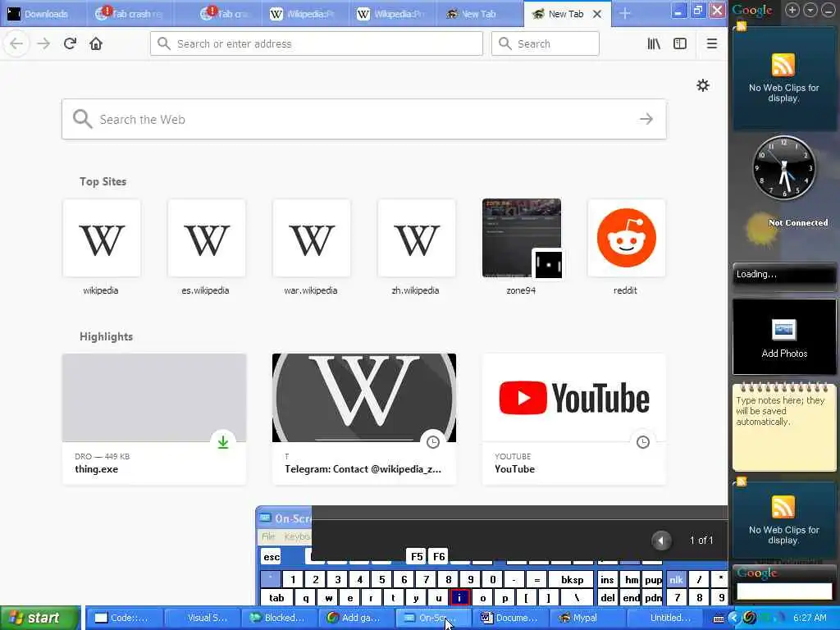Close the active New Tab tab
Viewport: 840px width, 630px height.
coord(597,14)
